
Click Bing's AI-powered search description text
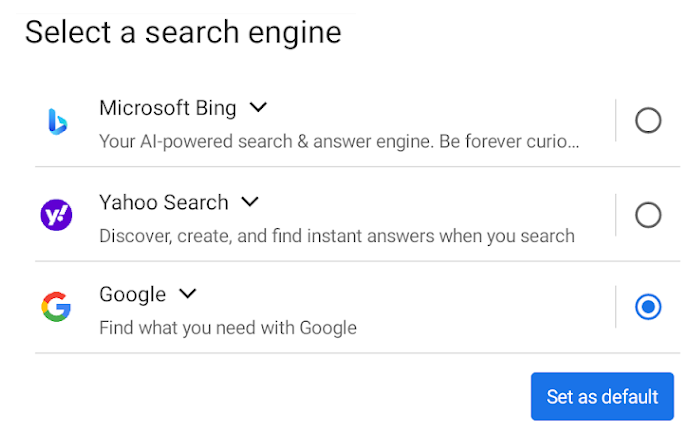338,141
